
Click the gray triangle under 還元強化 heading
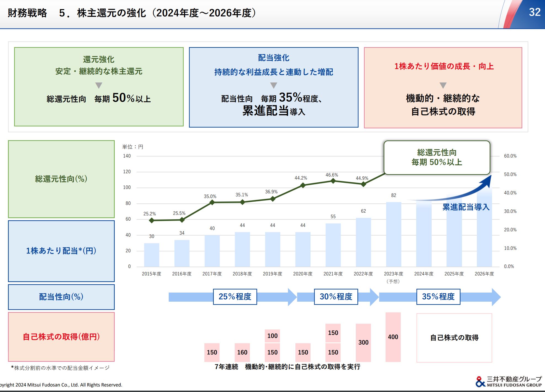[99, 85]
